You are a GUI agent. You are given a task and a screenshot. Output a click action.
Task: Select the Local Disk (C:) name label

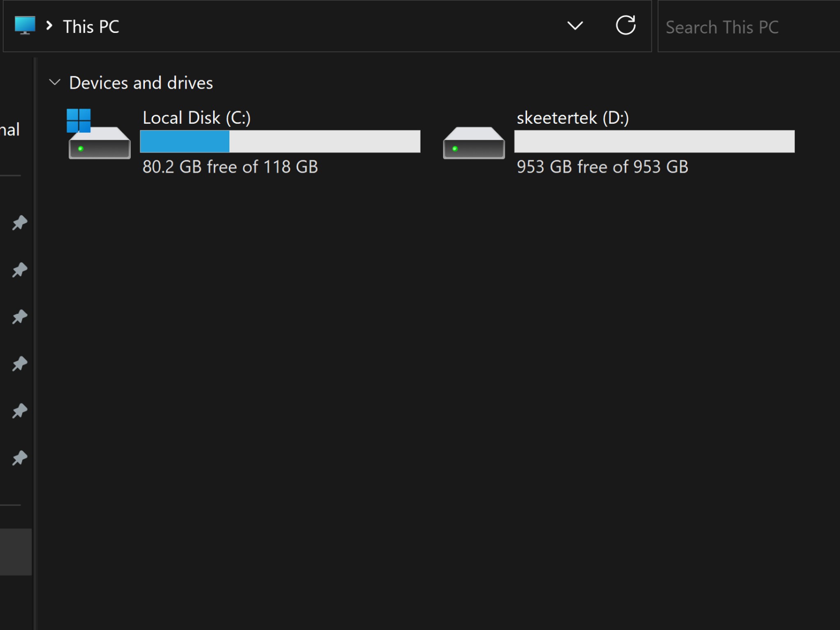[x=196, y=118]
